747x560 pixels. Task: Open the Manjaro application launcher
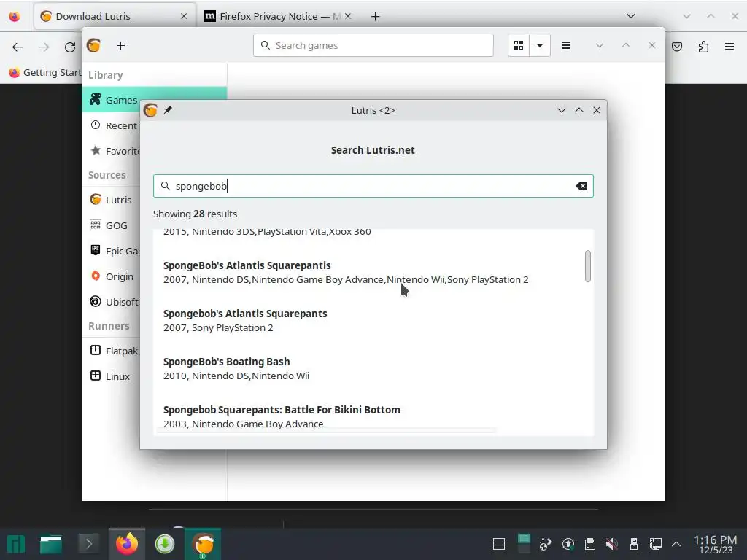pos(16,544)
